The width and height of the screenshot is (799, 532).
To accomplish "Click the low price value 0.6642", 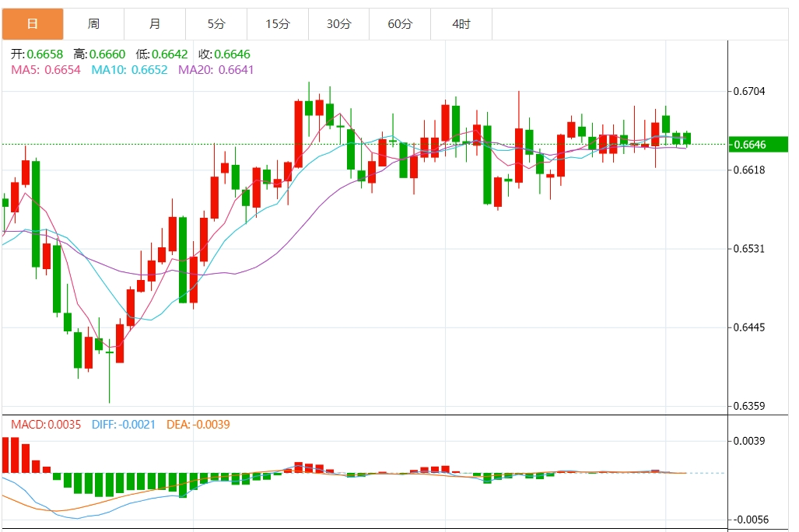I will (x=170, y=54).
